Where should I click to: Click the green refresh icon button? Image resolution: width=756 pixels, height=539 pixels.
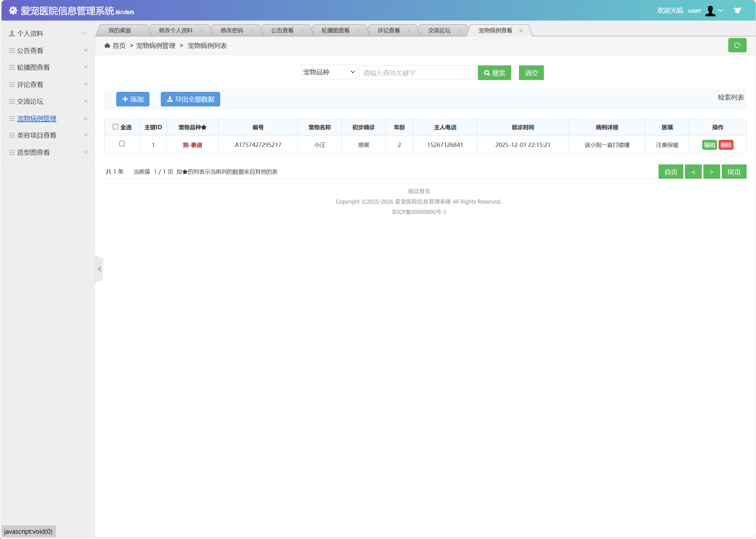point(737,45)
